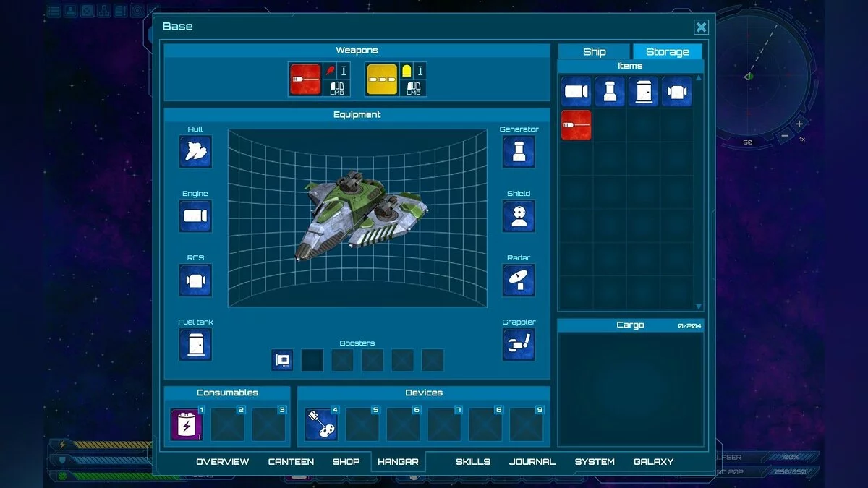Click the Shield equipment slot icon
Screen dimensions: 868x488
(x=519, y=216)
